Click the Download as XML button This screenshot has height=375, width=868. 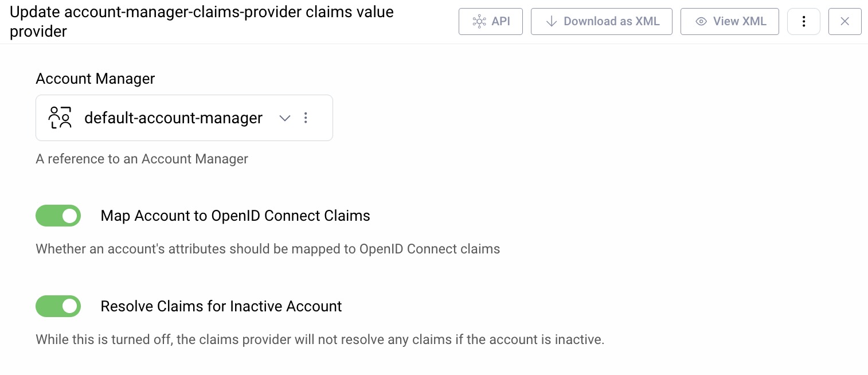click(601, 21)
